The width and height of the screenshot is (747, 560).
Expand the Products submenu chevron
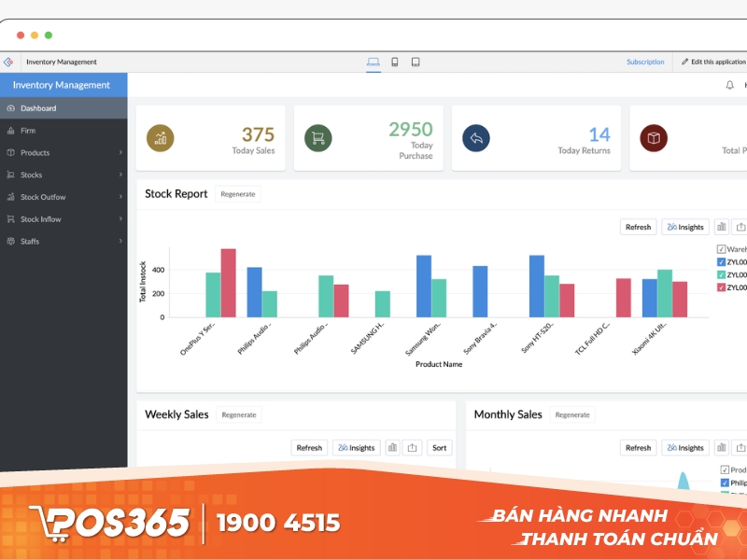coord(120,152)
